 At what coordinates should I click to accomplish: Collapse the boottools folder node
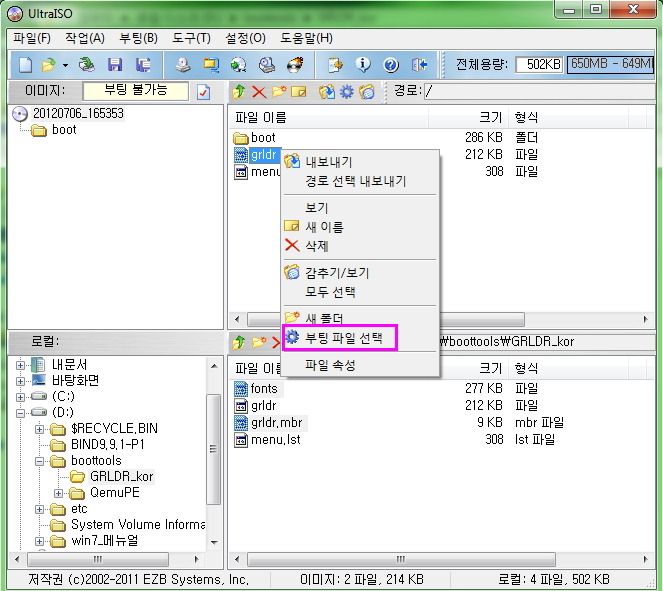pyautogui.click(x=39, y=461)
